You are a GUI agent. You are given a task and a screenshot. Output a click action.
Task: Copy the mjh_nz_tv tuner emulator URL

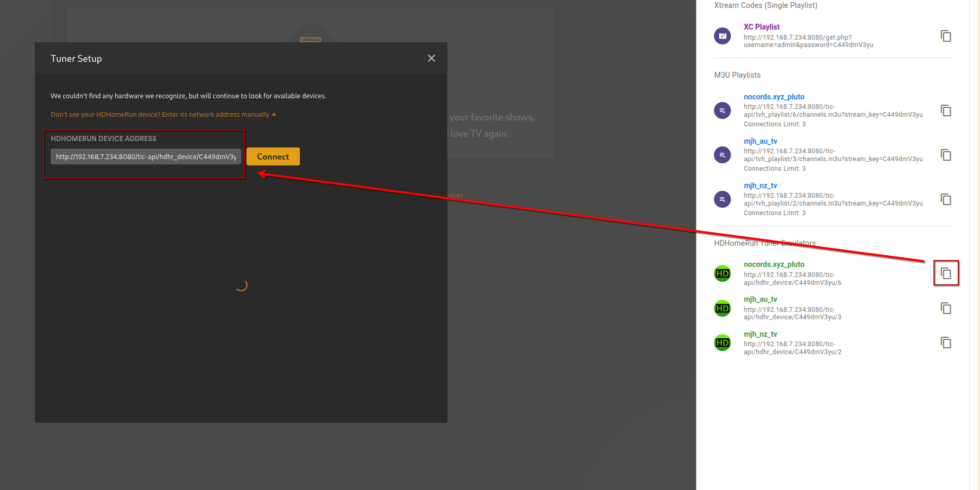[x=946, y=343]
